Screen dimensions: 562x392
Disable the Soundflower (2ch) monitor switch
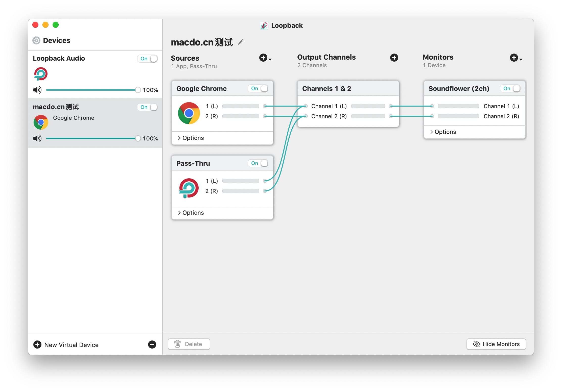point(510,88)
